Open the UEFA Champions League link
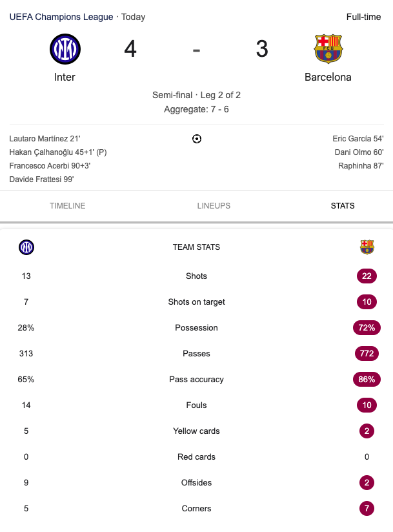This screenshot has width=393, height=532. click(x=61, y=17)
